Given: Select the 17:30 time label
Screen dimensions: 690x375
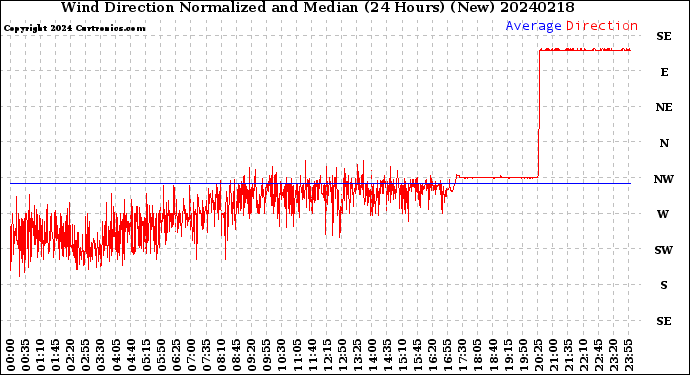Looking at the screenshot, I should point(462,355).
